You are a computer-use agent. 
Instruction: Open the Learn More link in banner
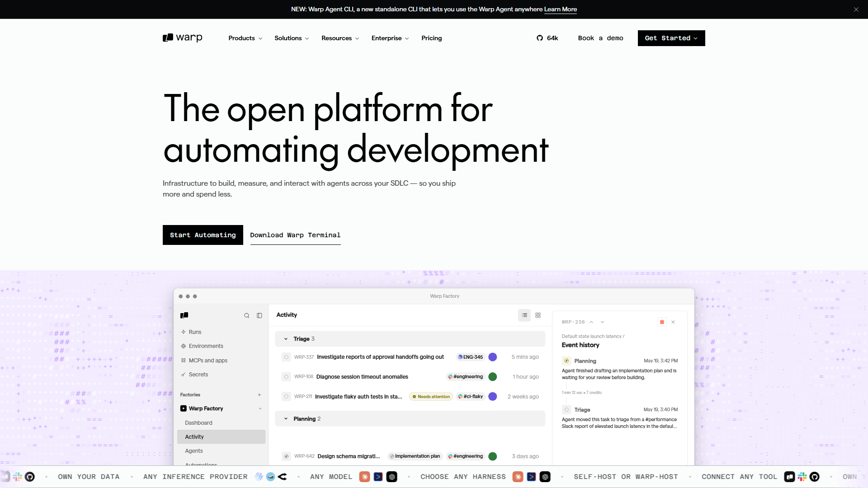[561, 9]
